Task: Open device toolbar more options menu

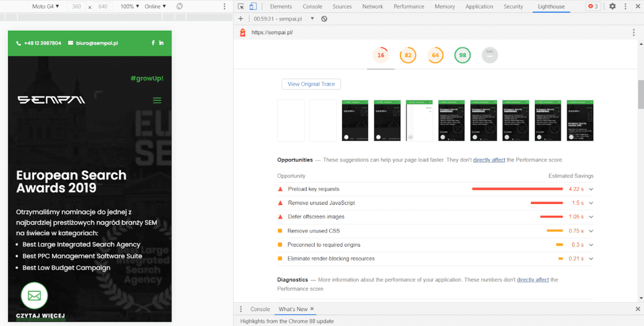Action: click(x=224, y=7)
